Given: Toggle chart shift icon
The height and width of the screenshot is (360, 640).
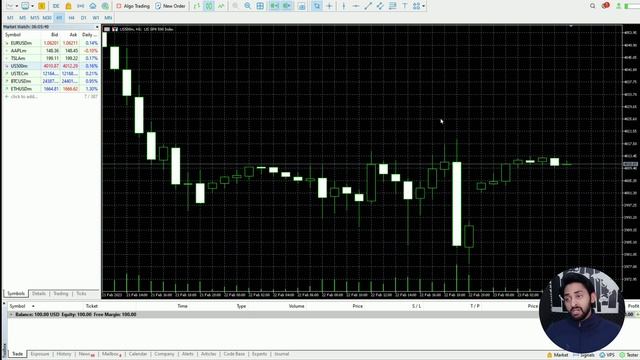Looking at the screenshot, I should click(287, 6).
